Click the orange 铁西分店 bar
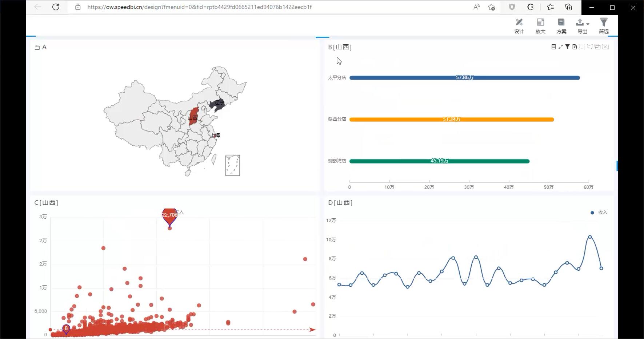The width and height of the screenshot is (644, 339). (451, 120)
